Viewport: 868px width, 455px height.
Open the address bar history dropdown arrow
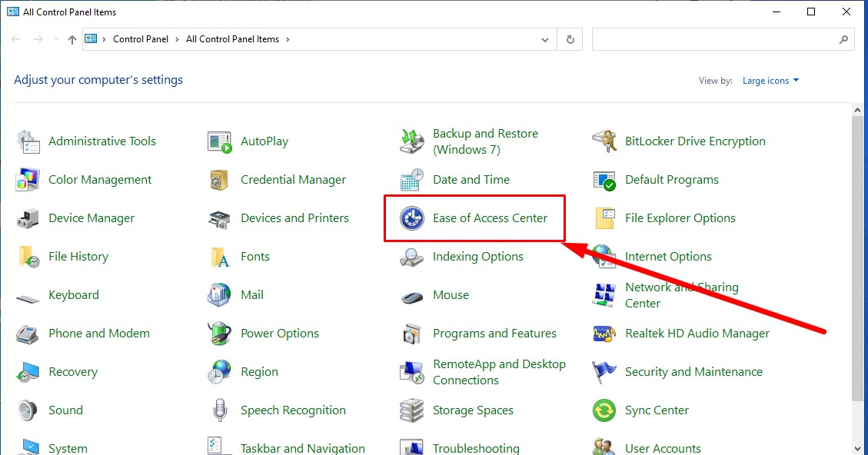click(545, 39)
